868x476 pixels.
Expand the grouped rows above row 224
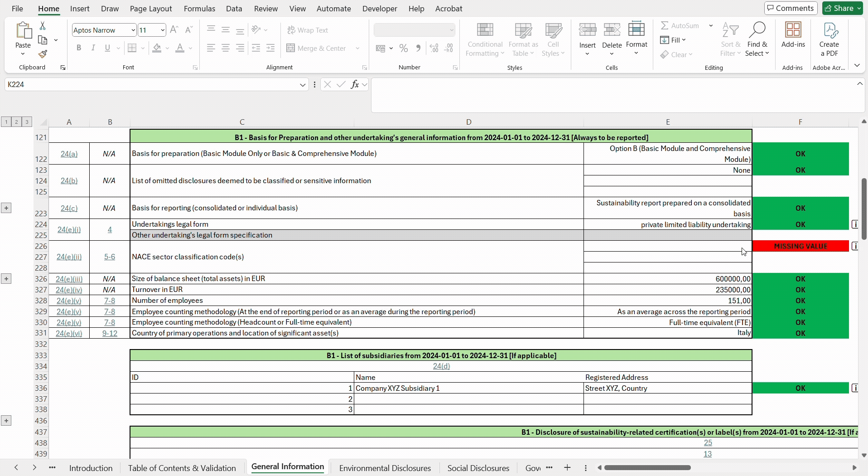click(x=6, y=208)
